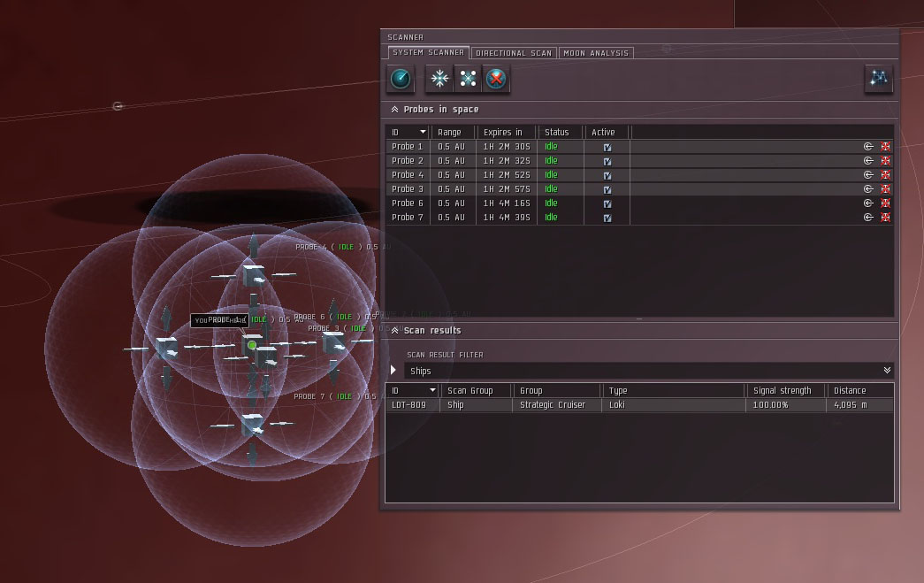The height and width of the screenshot is (583, 924).
Task: Collapse the Scan results section
Action: click(x=395, y=331)
